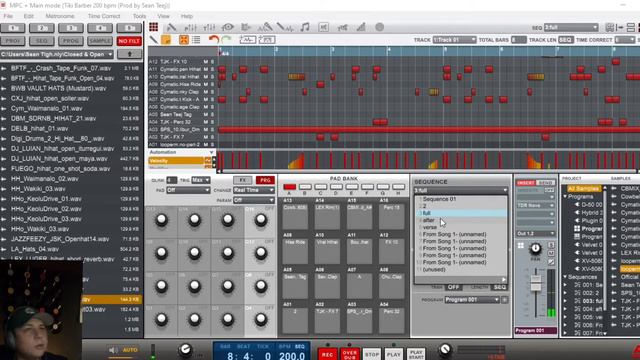Click the layout view icon beside the SEQ selector
The height and width of the screenshot is (360, 640).
[x=609, y=27]
